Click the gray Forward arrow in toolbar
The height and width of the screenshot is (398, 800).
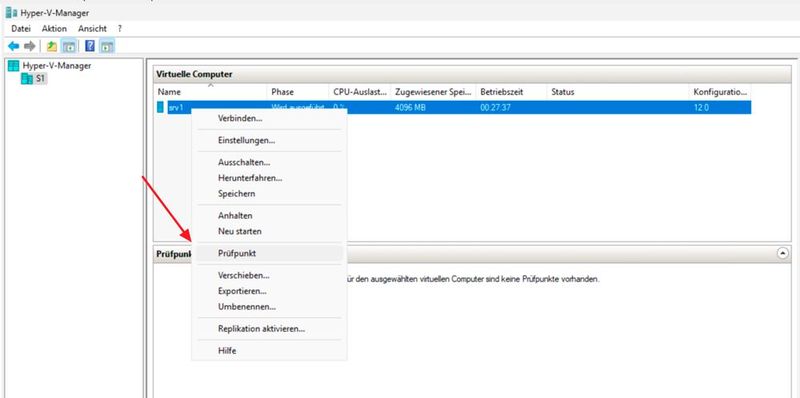[x=30, y=46]
